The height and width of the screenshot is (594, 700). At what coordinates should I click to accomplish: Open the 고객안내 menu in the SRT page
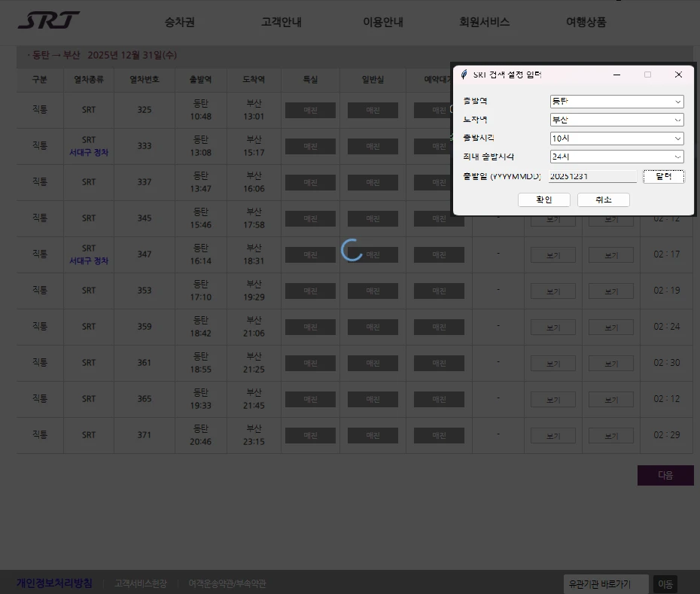coord(282,22)
